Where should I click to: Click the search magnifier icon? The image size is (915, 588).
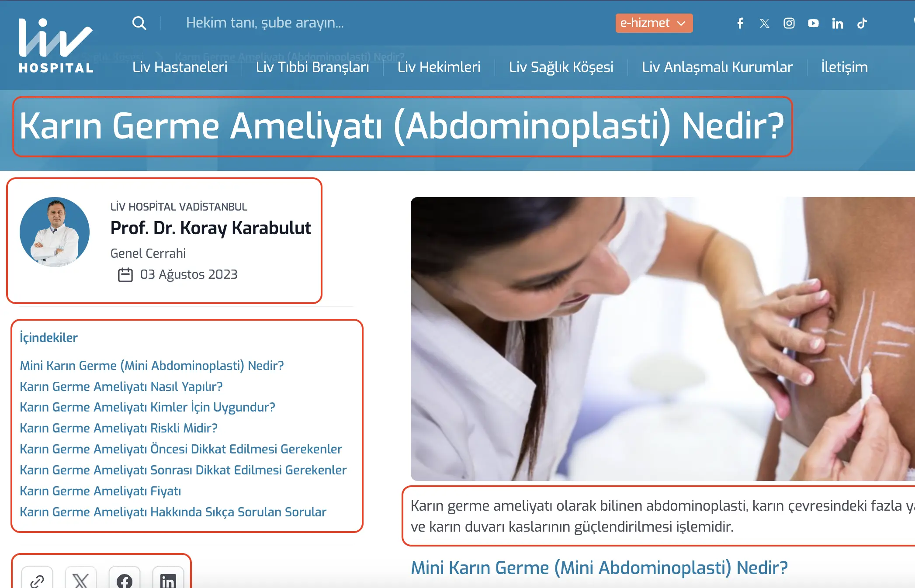pos(139,23)
